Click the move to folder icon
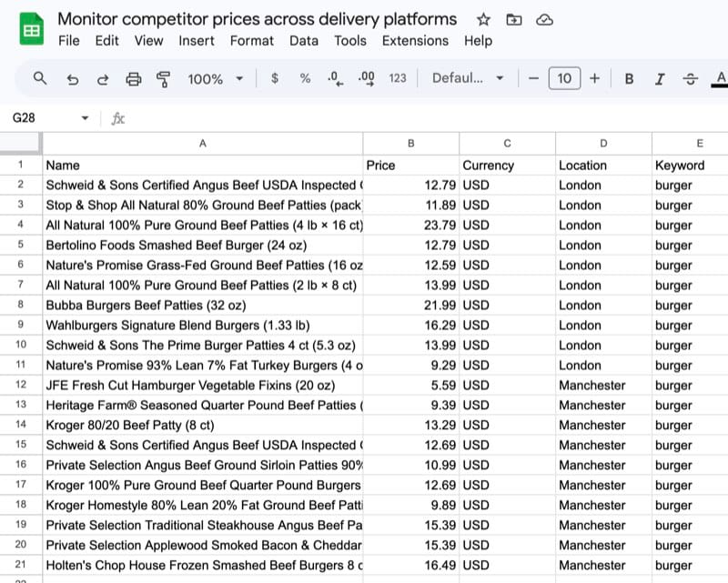The height and width of the screenshot is (583, 728). click(x=513, y=19)
